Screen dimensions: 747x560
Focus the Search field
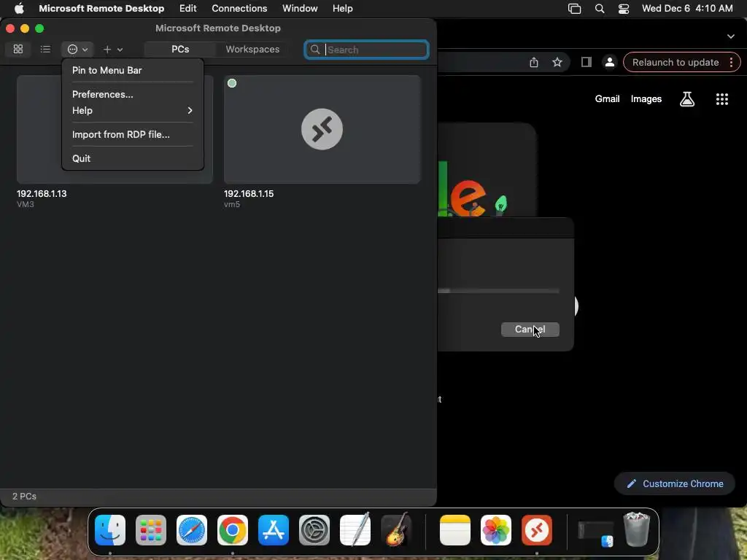click(x=366, y=50)
